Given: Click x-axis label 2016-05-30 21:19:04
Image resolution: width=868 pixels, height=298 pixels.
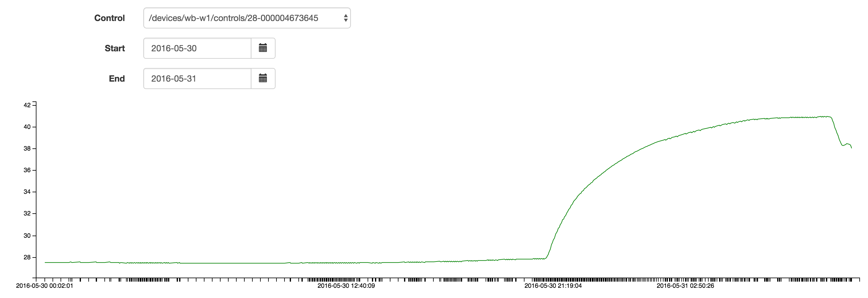Looking at the screenshot, I should pyautogui.click(x=553, y=286).
